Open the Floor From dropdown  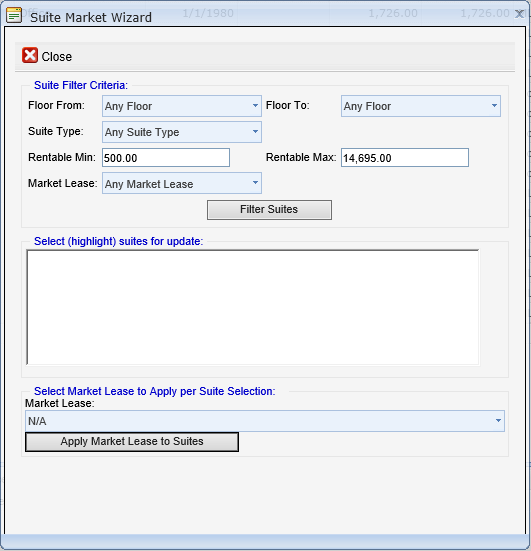point(182,106)
